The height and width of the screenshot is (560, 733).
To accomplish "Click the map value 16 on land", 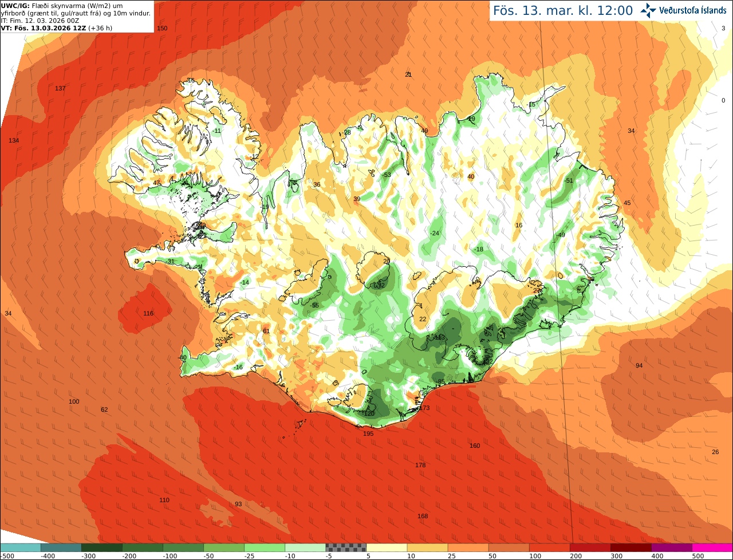I will pos(519,225).
